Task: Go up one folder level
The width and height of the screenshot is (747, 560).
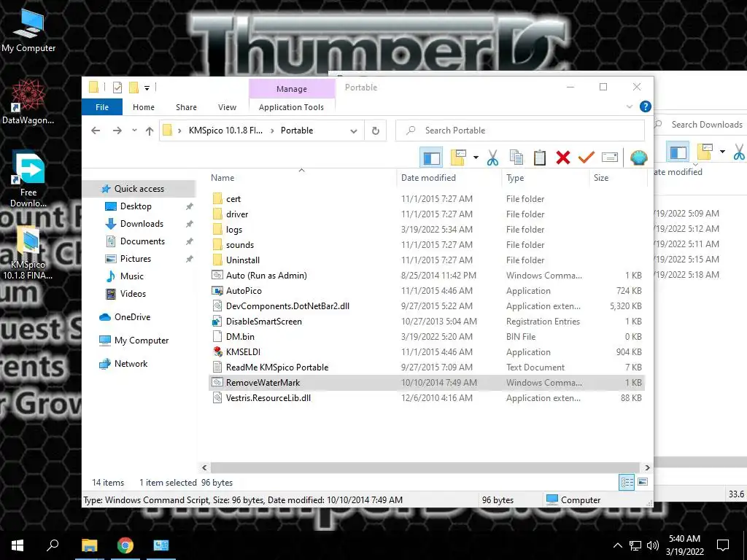Action: pos(149,131)
